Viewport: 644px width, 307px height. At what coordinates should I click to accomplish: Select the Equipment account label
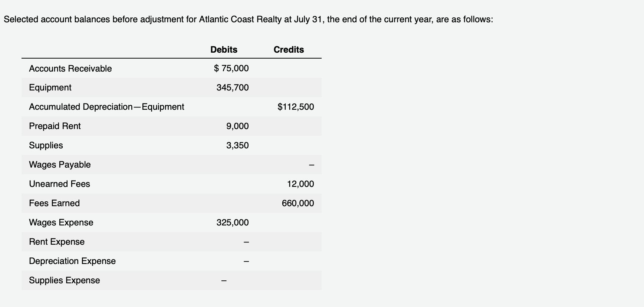50,88
